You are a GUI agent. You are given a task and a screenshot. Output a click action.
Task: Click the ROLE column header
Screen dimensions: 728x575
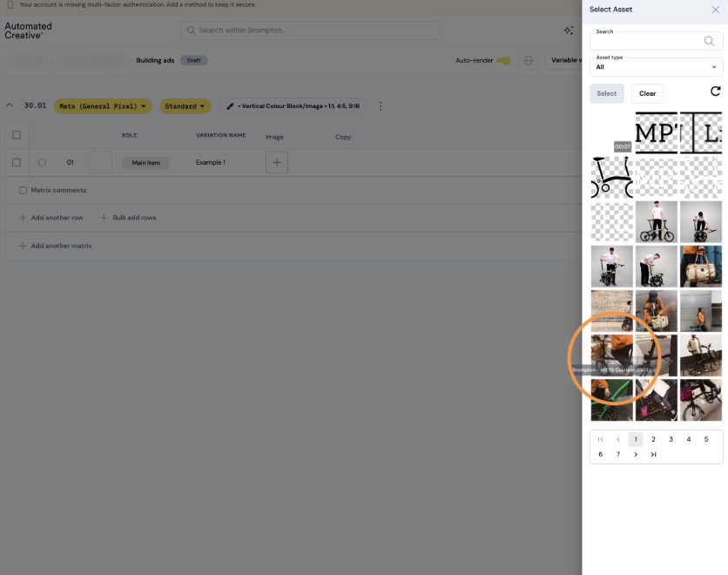(129, 135)
